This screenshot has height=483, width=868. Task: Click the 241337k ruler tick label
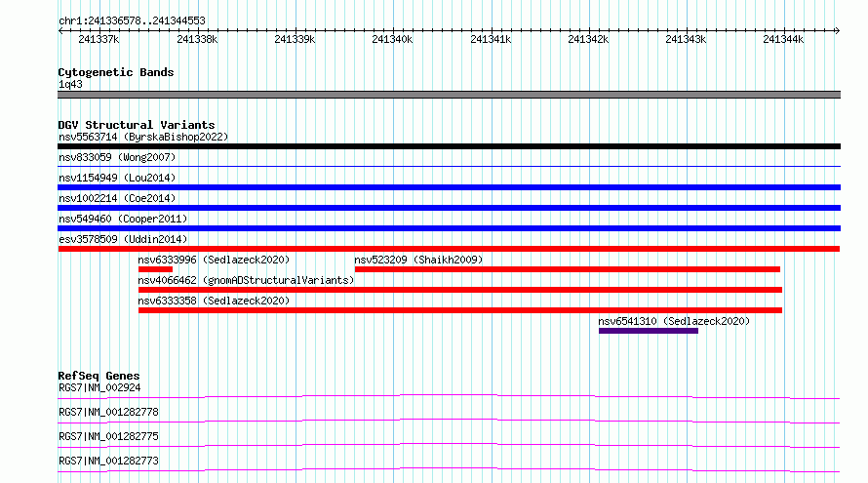(x=99, y=39)
